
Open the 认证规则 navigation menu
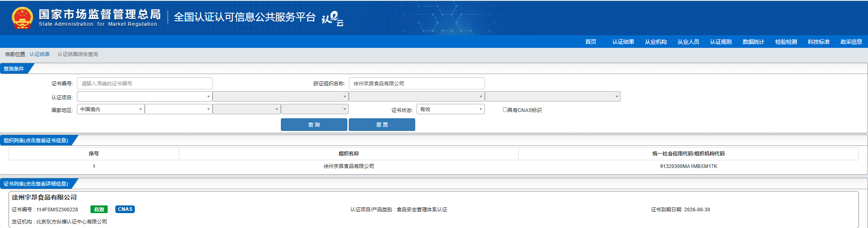[721, 42]
